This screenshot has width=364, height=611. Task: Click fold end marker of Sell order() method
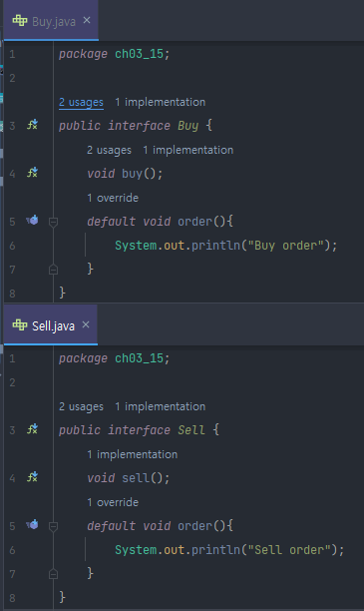(53, 574)
